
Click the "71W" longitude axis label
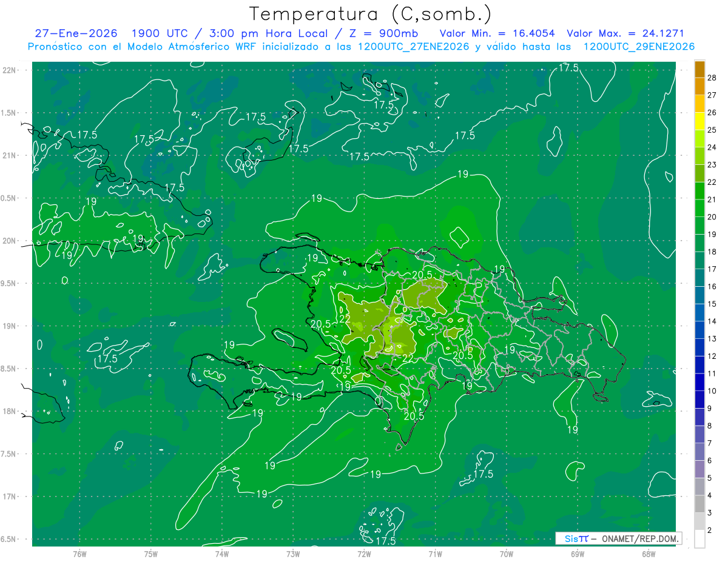pos(435,554)
